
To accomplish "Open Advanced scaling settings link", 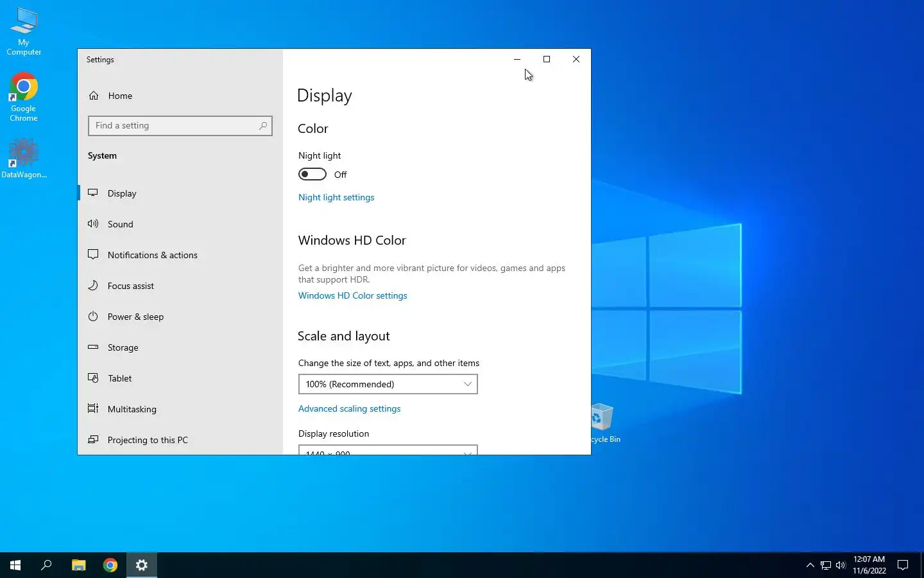I will pyautogui.click(x=350, y=408).
